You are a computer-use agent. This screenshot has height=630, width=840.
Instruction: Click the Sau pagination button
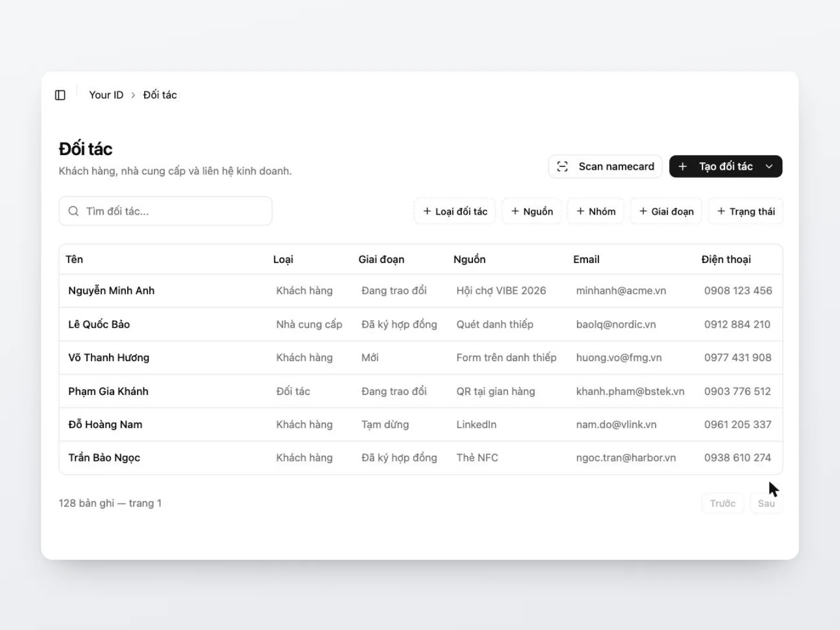click(766, 503)
